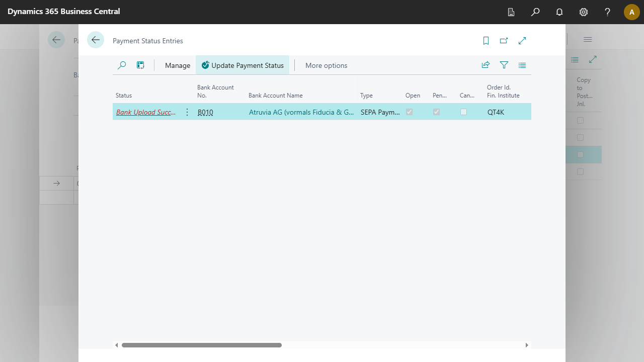644x362 pixels.
Task: Open the settings gear
Action: tap(584, 12)
